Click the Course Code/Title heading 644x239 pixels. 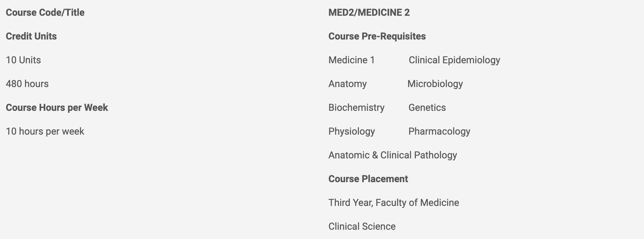(x=45, y=13)
